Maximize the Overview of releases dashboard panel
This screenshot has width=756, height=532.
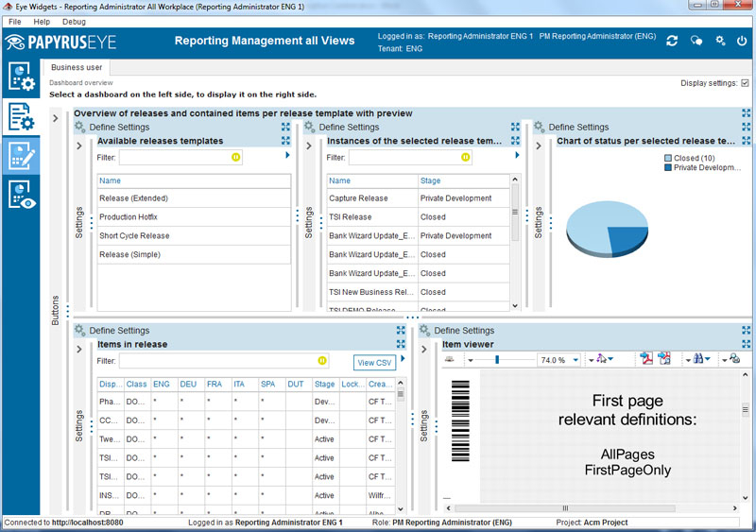tap(746, 112)
